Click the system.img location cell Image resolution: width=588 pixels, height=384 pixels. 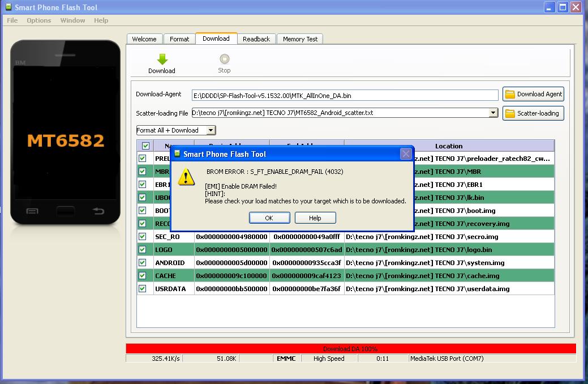[x=449, y=263]
